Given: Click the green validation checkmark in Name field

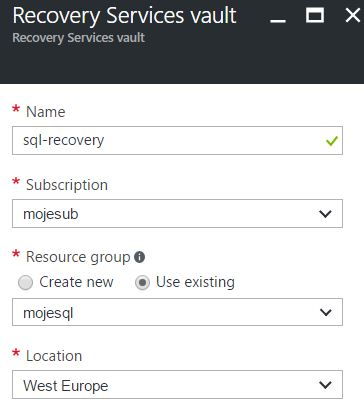Looking at the screenshot, I should point(332,141).
